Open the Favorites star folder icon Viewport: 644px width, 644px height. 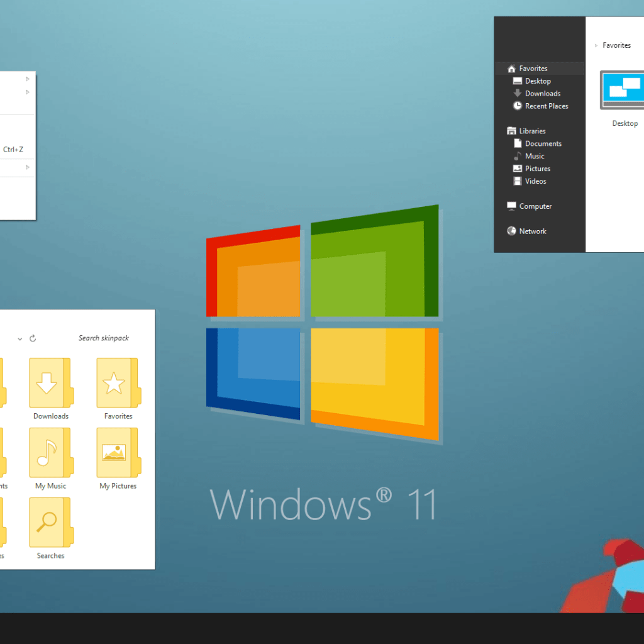tap(118, 382)
